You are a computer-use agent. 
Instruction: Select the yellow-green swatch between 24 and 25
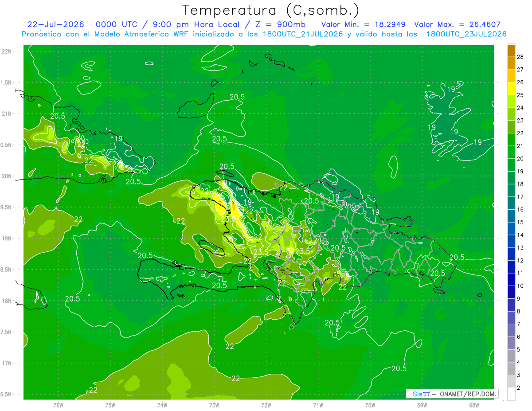pyautogui.click(x=511, y=101)
